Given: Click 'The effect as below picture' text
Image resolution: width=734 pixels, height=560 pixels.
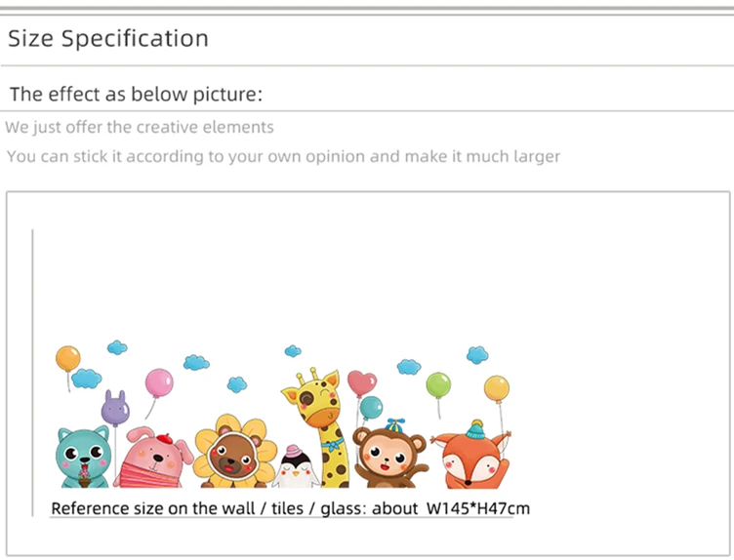Looking at the screenshot, I should click(x=137, y=95).
